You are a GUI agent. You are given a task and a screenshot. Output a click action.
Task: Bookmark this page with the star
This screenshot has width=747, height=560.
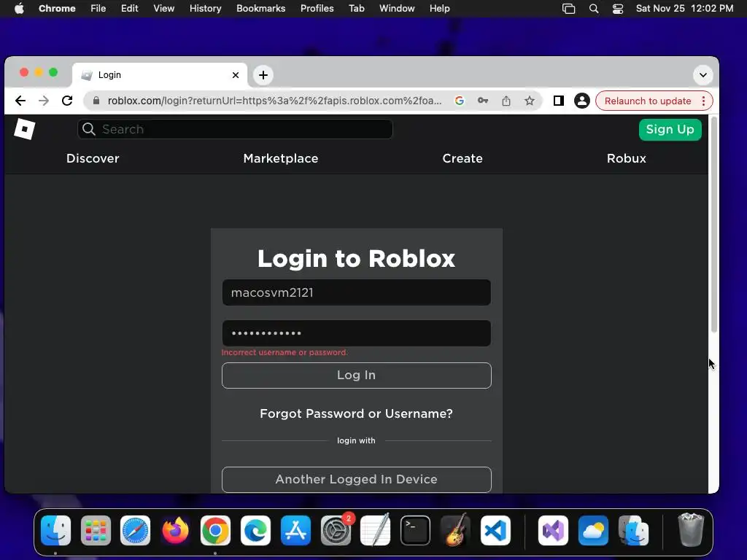click(x=530, y=101)
